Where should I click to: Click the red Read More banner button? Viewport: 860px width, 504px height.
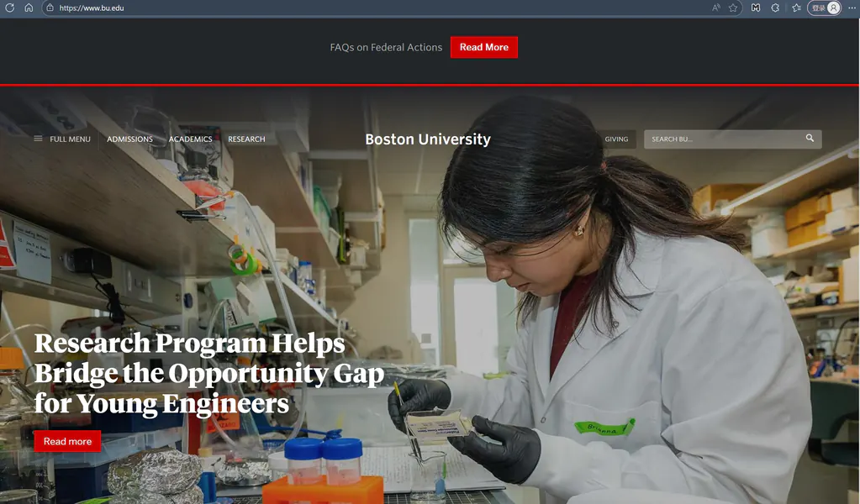(483, 47)
